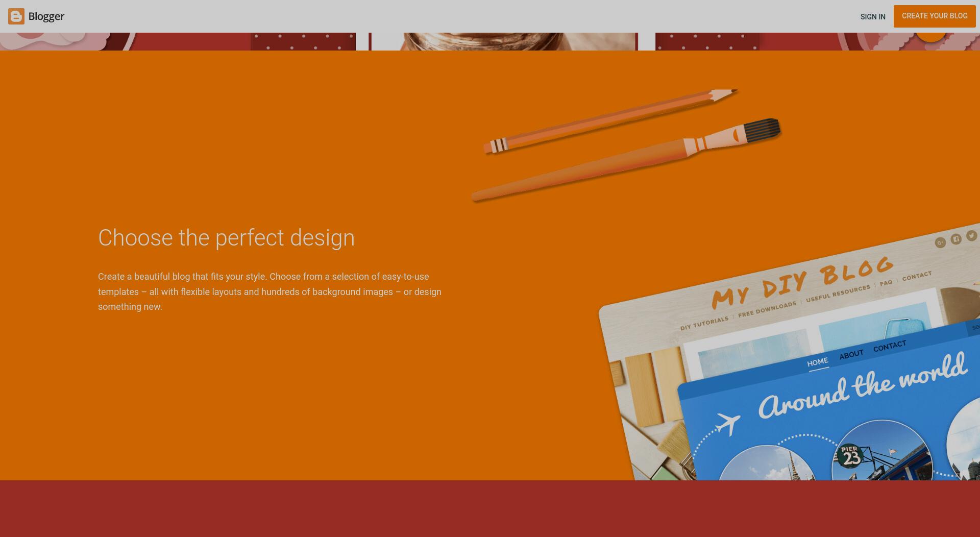Select CONTACT tab on travel blog template
Viewport: 980px width, 537px height.
click(x=890, y=346)
